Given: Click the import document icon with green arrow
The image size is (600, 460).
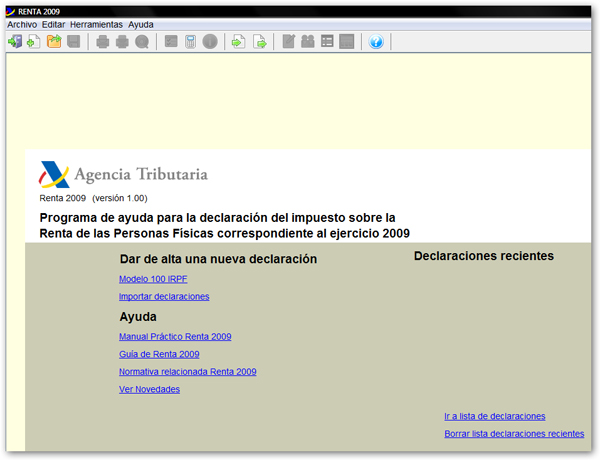Looking at the screenshot, I should [238, 41].
